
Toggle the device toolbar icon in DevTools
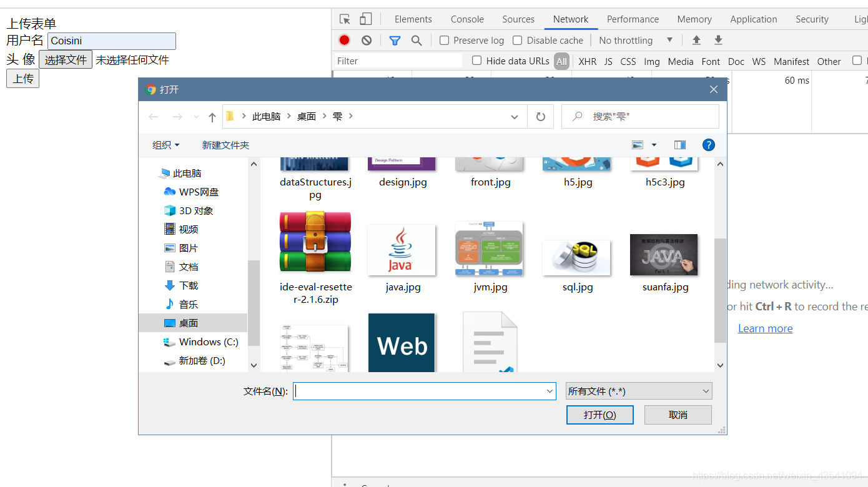pos(366,19)
